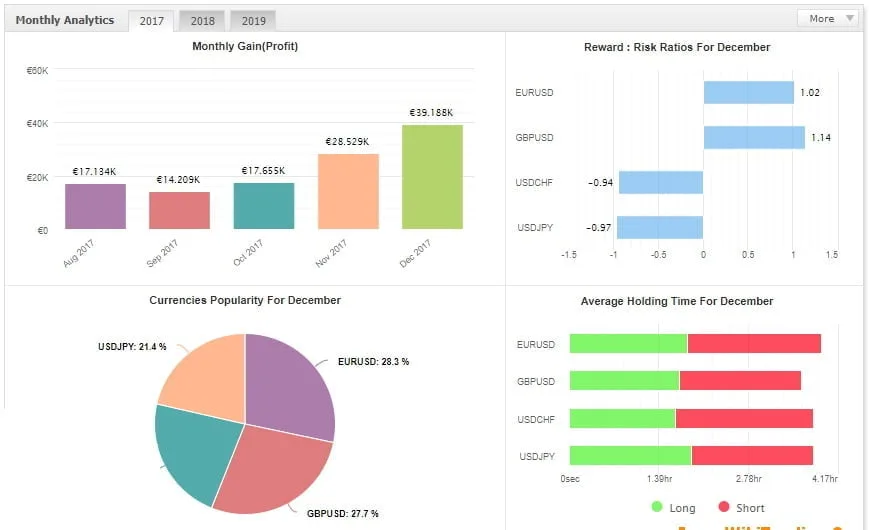Viewport: 869px width, 530px height.
Task: Select the USDCHF negative ratio bar
Action: [x=660, y=182]
